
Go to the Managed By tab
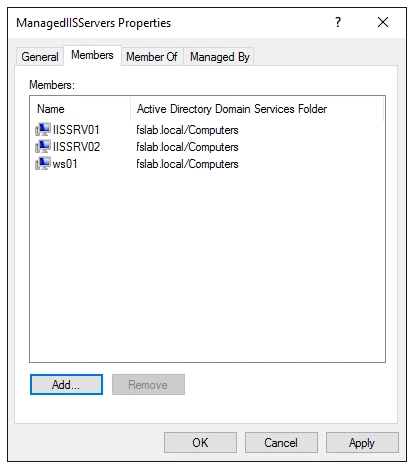click(x=220, y=57)
